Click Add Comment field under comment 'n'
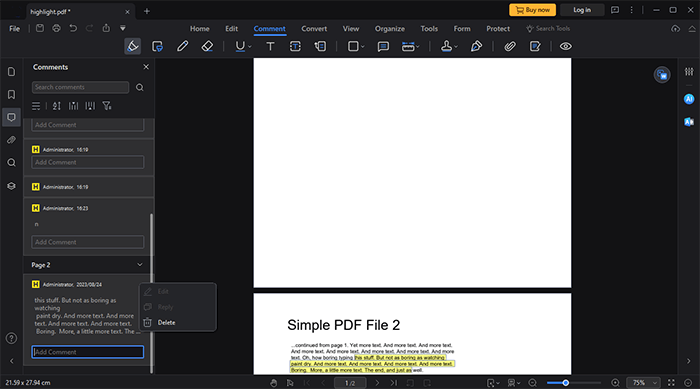Screen dimensions: 700x389 tap(88, 242)
